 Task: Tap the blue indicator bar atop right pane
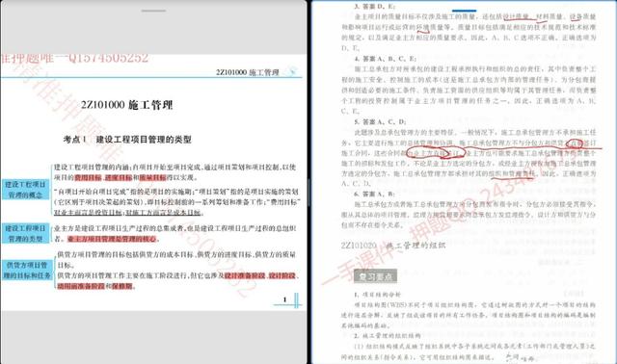pos(465,11)
